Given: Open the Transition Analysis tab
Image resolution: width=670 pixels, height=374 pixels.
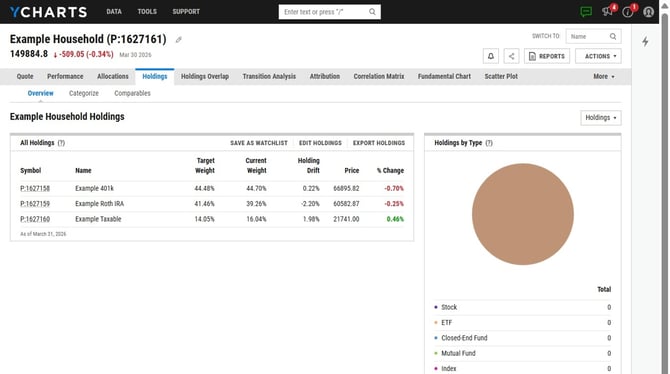Looking at the screenshot, I should pyautogui.click(x=269, y=77).
